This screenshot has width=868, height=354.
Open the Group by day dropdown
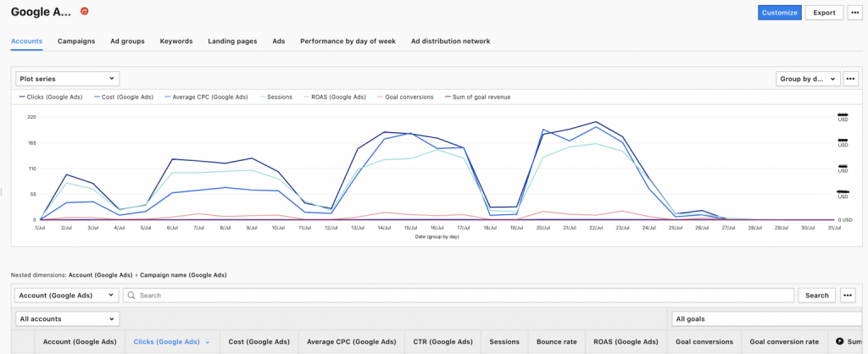(808, 79)
